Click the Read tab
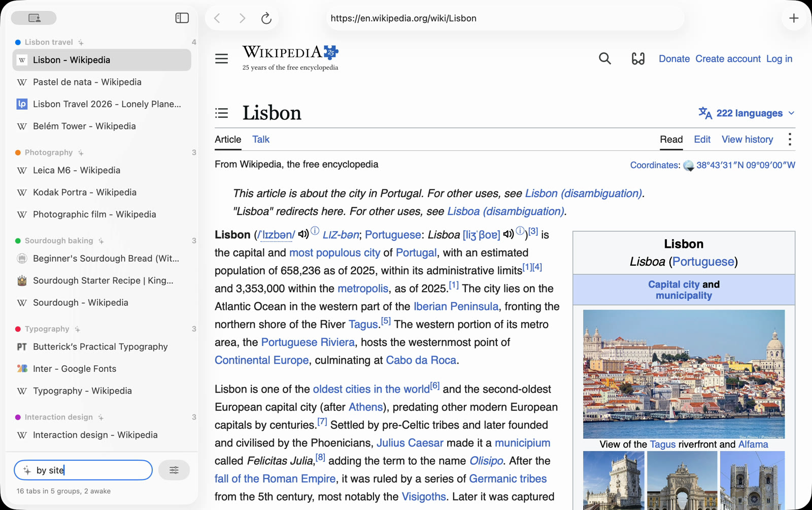 [x=671, y=139]
